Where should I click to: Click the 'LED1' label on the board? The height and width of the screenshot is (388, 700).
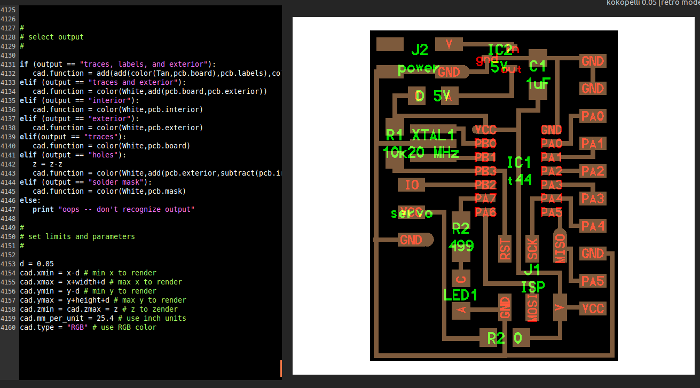pyautogui.click(x=460, y=295)
